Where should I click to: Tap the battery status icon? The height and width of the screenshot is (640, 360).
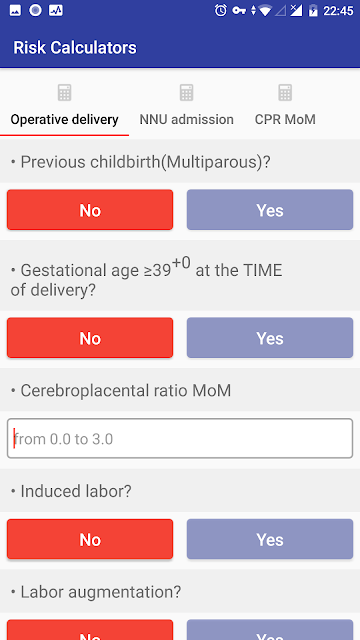313,11
